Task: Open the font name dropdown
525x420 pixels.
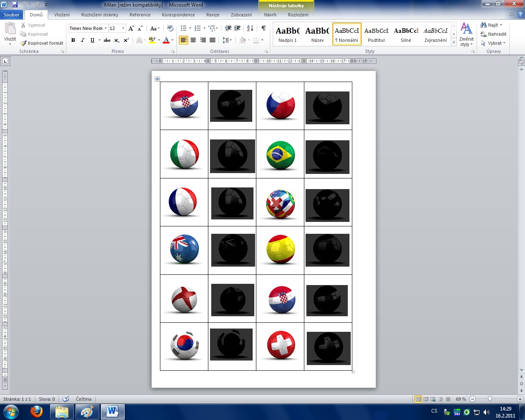Action: coord(106,28)
